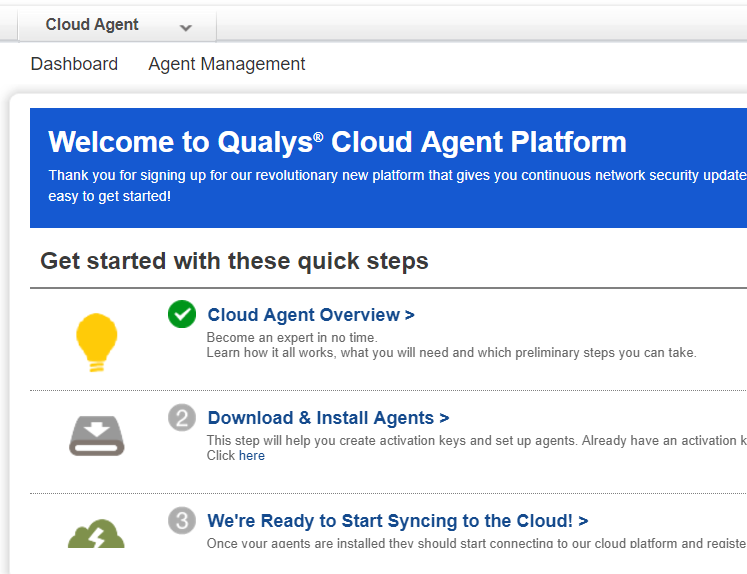Open We're Ready to Start Syncing link
Screen dimensions: 747x574
(x=398, y=521)
